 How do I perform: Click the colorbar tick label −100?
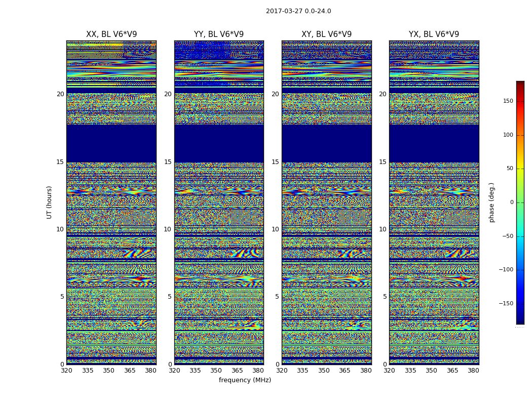506,270
